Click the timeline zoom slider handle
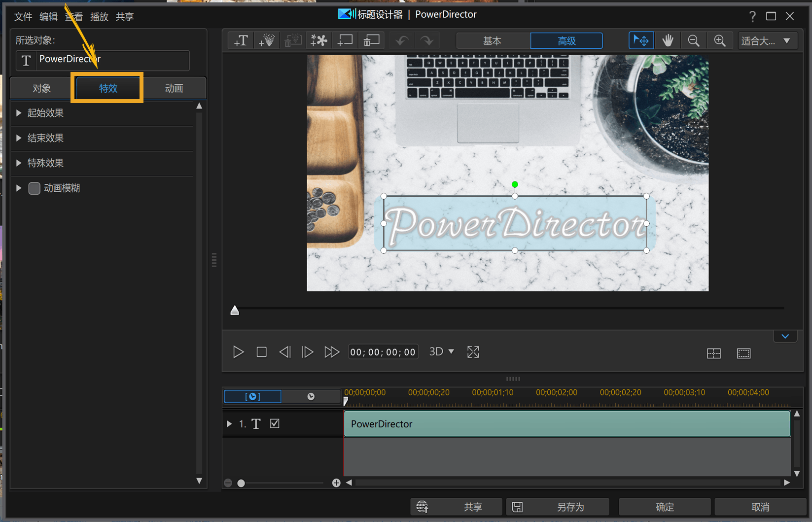Screen dimensions: 812x522 (241, 483)
